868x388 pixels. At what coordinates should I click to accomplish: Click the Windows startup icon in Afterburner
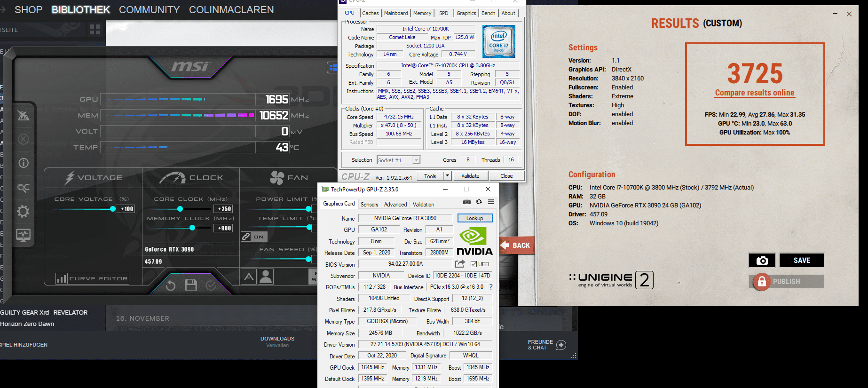coord(332,68)
